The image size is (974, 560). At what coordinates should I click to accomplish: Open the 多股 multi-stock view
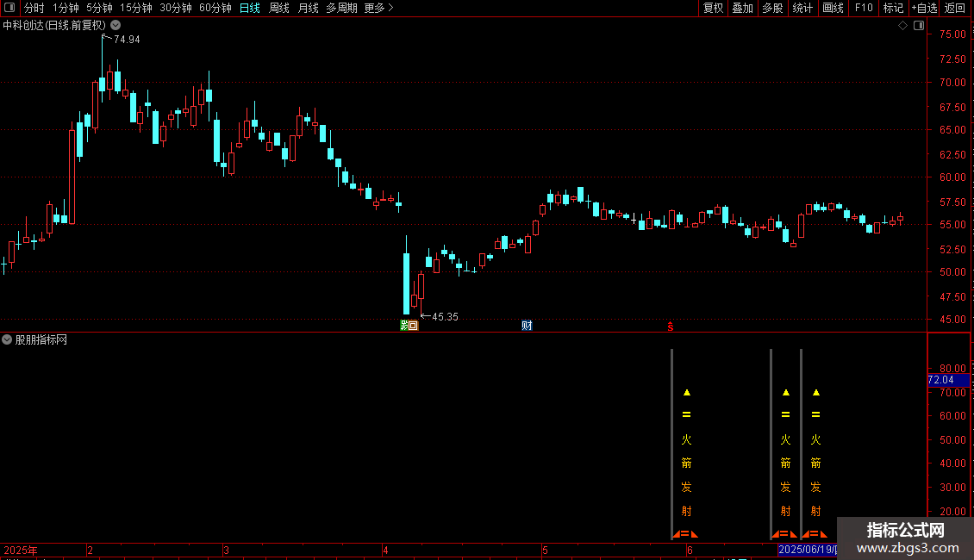772,8
